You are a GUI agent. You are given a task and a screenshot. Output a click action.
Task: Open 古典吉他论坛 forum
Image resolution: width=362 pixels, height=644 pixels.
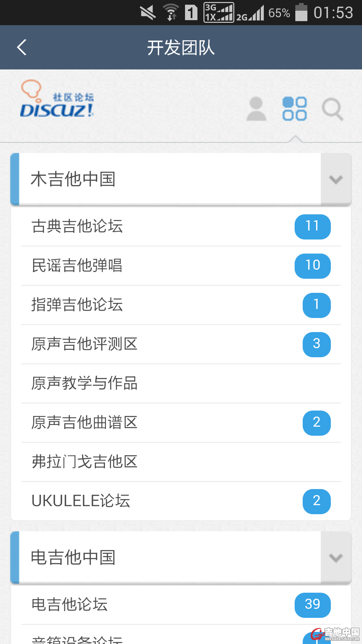click(77, 226)
